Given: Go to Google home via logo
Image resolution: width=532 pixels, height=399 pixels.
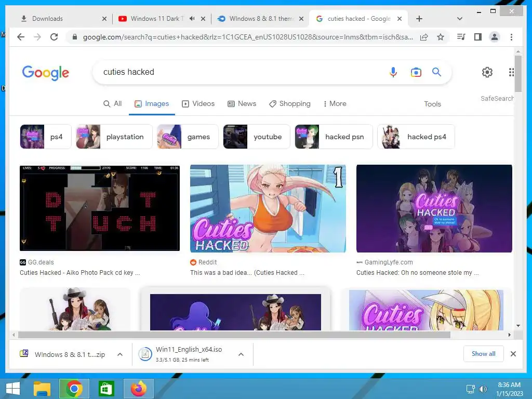Looking at the screenshot, I should (46, 73).
